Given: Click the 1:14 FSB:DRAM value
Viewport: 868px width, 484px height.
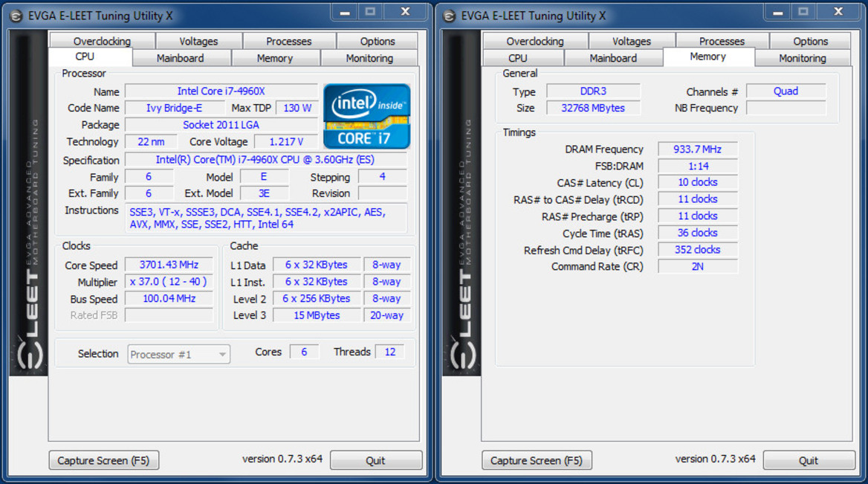Looking at the screenshot, I should tap(698, 166).
